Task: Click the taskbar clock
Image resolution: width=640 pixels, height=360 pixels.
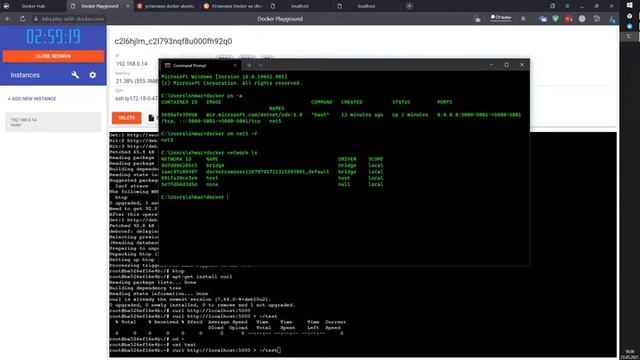Action: pyautogui.click(x=630, y=354)
